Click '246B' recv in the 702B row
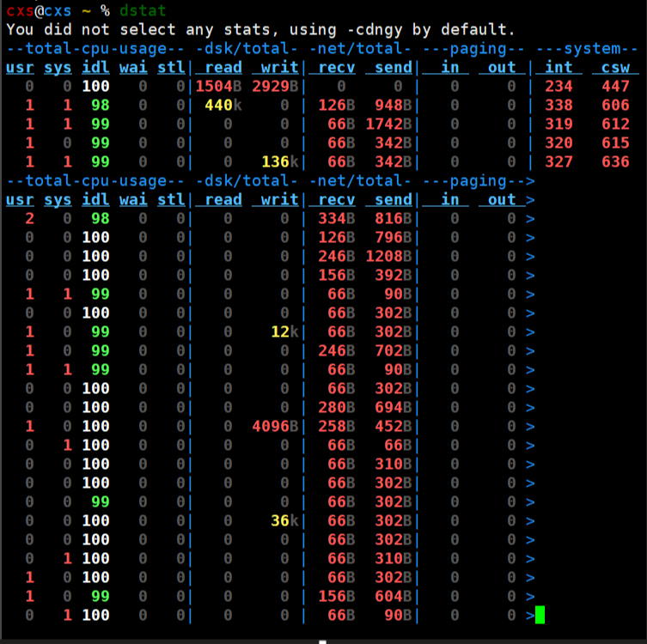 click(336, 351)
